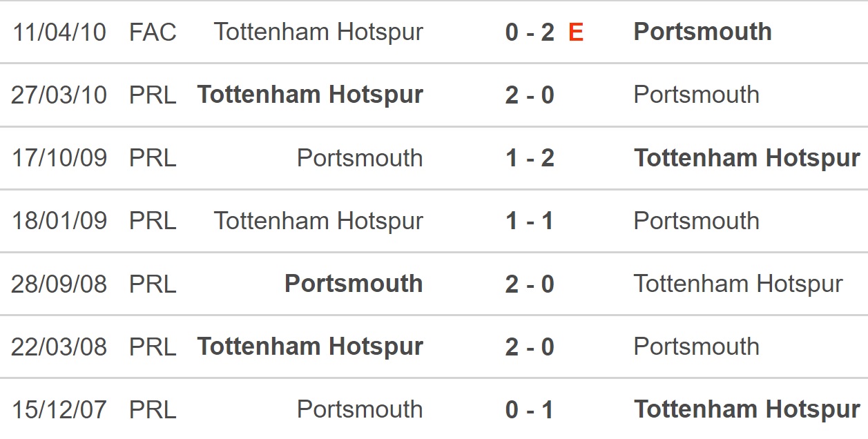Viewport: 868px width, 439px height.
Task: Select the 22/03/08 match date
Action: 59,347
